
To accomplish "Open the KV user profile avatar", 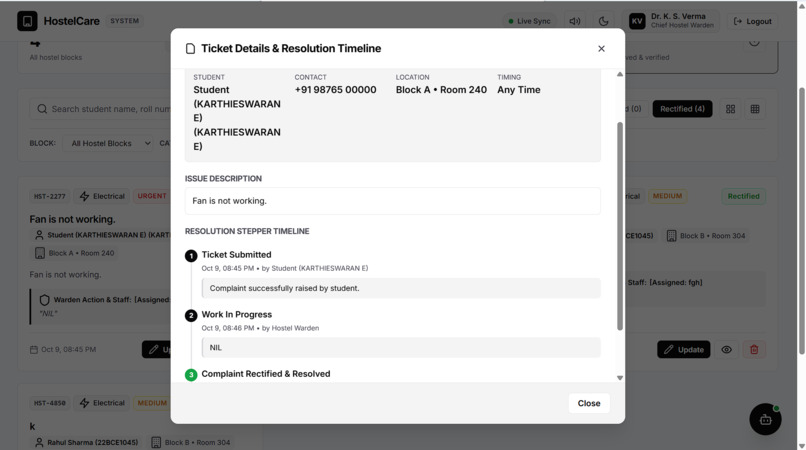I will (x=637, y=21).
